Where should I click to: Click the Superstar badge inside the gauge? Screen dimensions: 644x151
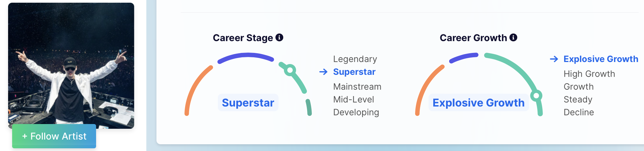pos(248,102)
